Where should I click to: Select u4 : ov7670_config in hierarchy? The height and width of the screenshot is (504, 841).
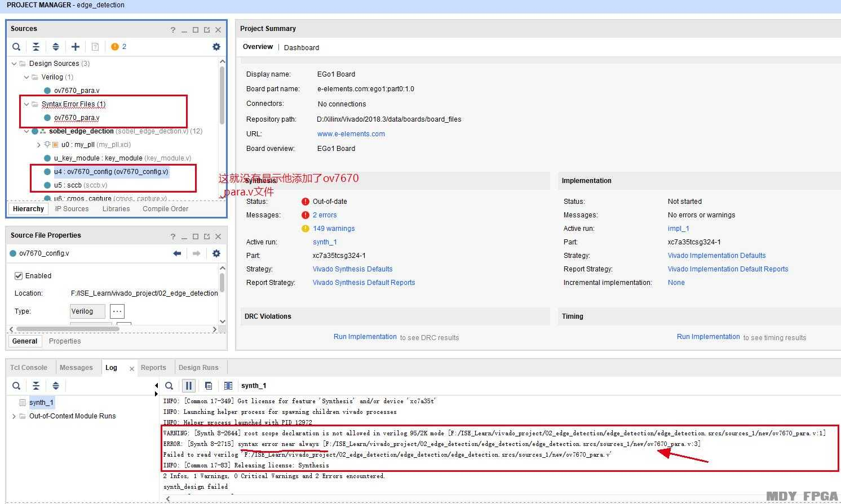pos(111,172)
